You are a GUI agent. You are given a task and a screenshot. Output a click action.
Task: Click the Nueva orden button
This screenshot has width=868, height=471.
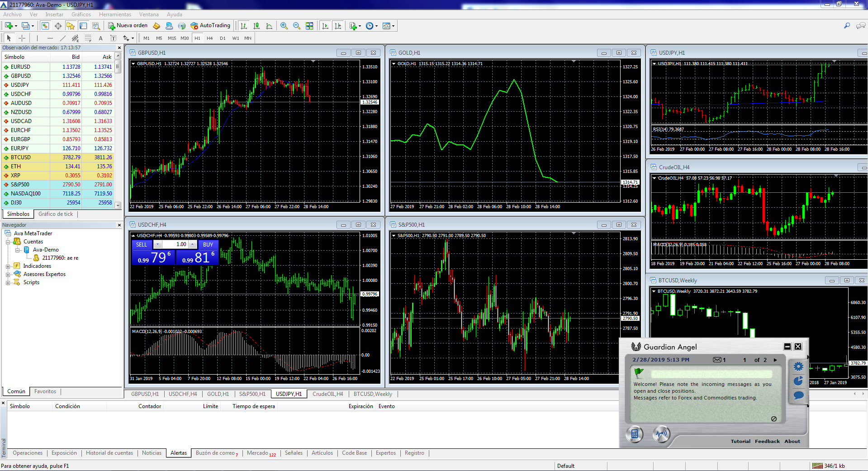(128, 26)
